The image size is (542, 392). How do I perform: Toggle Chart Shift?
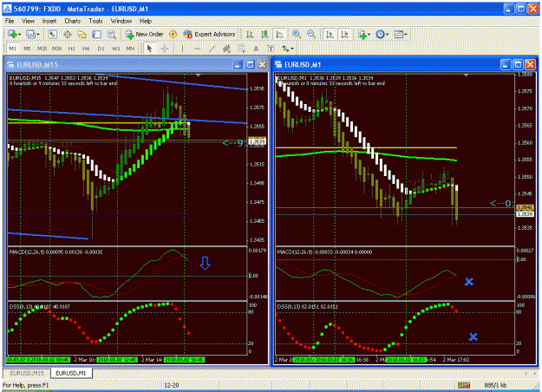(x=344, y=34)
